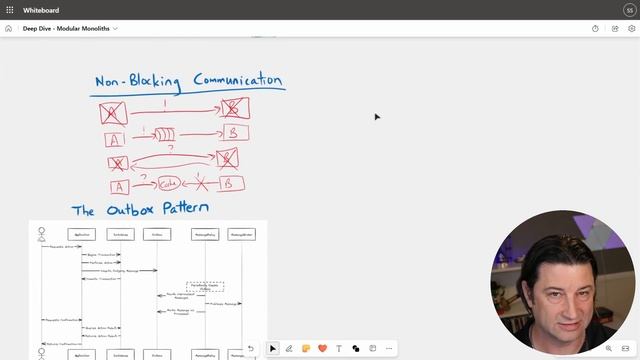The image size is (640, 360).
Task: Open the whiteboard Settings gear
Action: click(631, 29)
